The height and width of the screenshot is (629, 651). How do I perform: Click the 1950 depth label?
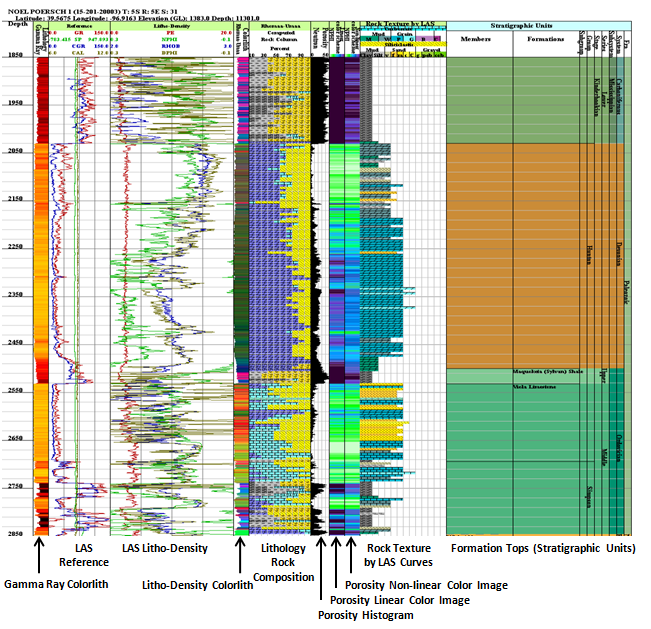(x=15, y=103)
